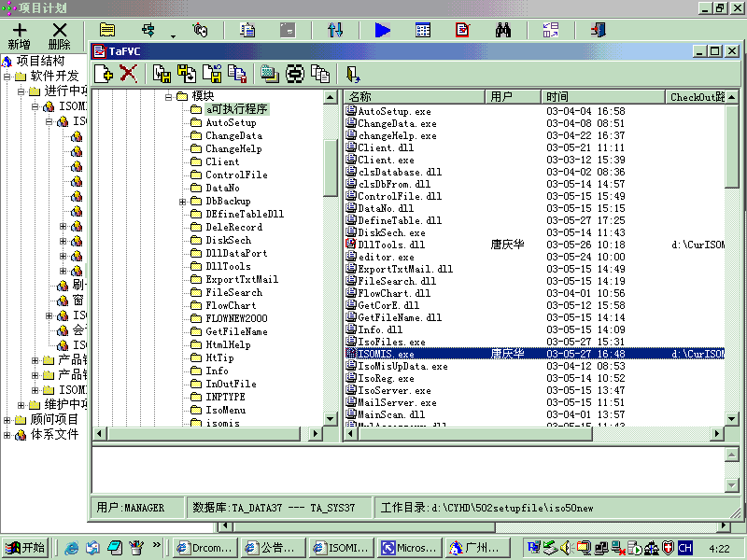Screen dimensions: 747x560
Task: Click the 删除 (Delete) X icon
Action: 59,31
